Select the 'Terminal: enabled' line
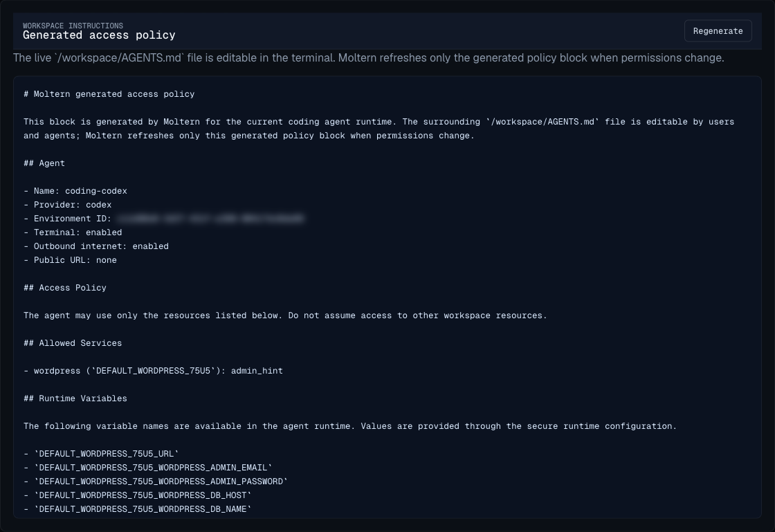 pos(73,232)
